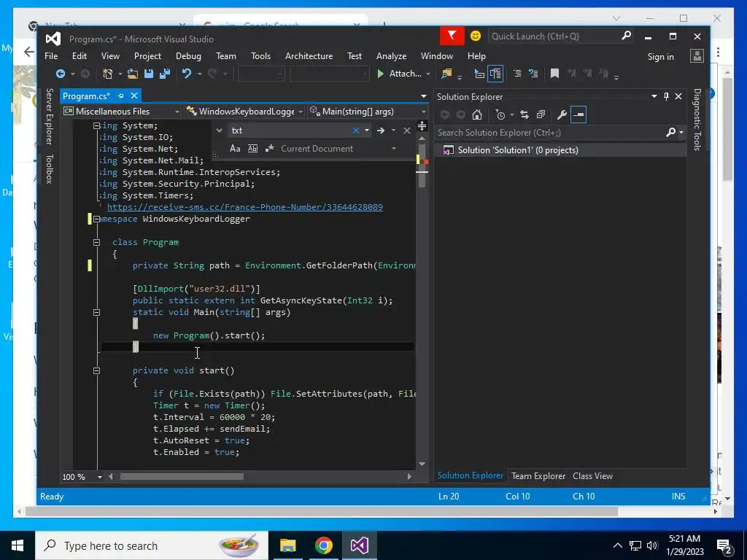Image resolution: width=747 pixels, height=560 pixels.
Task: Toggle the Preview Selected Items button
Action: (578, 114)
